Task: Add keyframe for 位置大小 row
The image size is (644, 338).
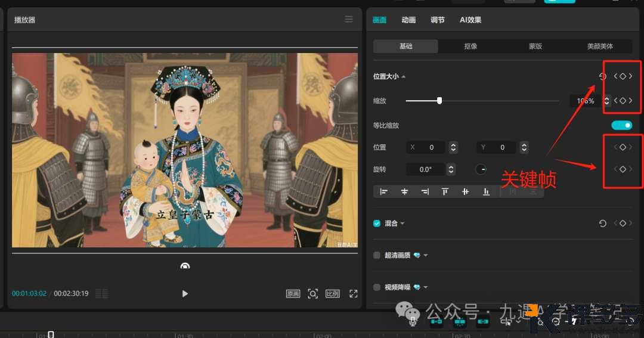Action: (x=623, y=76)
